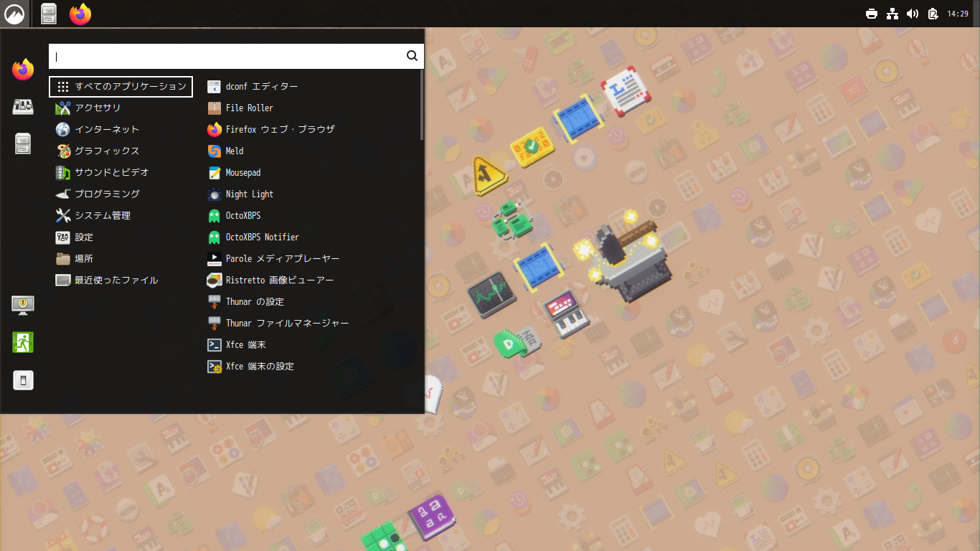Open OctoXBPS package manager entry

pos(310,215)
